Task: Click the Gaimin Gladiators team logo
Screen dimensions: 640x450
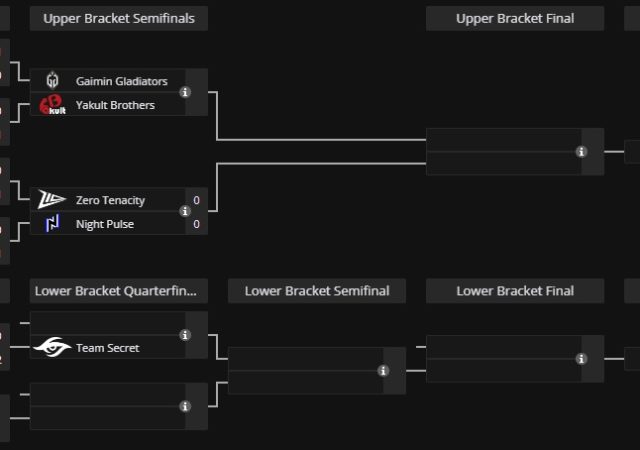Action: click(x=53, y=81)
